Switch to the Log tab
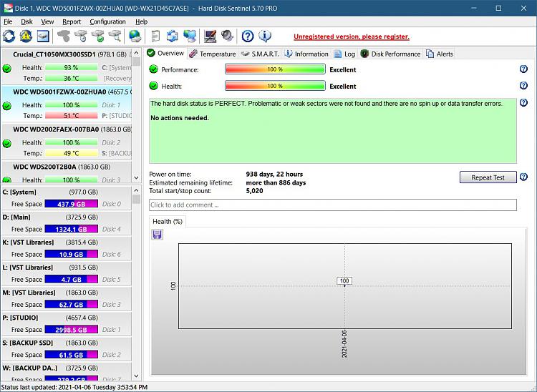 coord(344,54)
